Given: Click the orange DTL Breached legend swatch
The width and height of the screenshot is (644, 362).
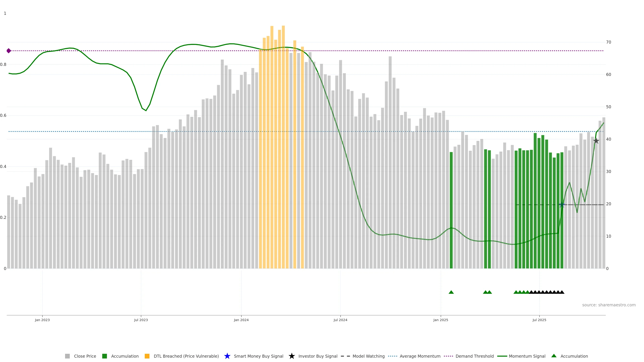Looking at the screenshot, I should coord(147,356).
